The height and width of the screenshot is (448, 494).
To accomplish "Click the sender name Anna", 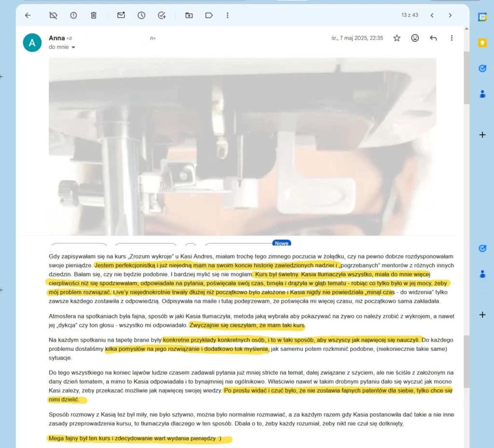I will tap(57, 38).
